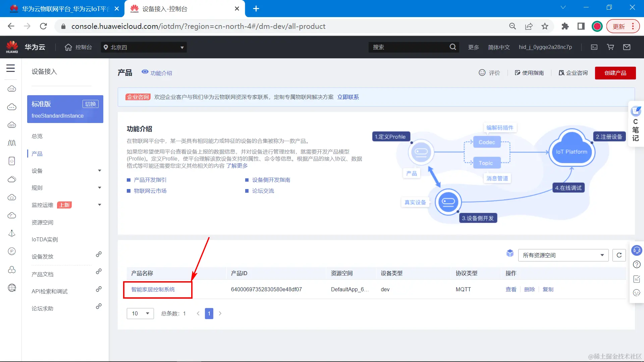Open the CloudShell terminal icon
The image size is (644, 362).
pyautogui.click(x=594, y=47)
